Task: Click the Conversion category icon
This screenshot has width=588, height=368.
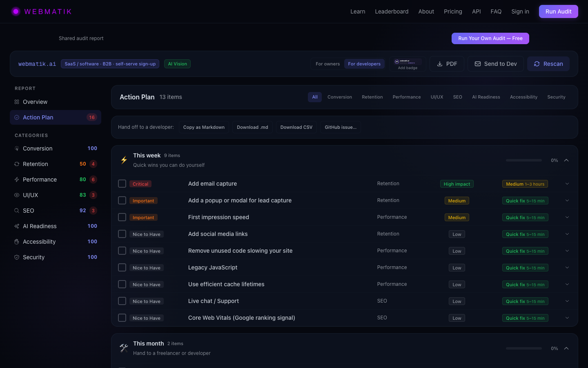Action: (x=17, y=148)
